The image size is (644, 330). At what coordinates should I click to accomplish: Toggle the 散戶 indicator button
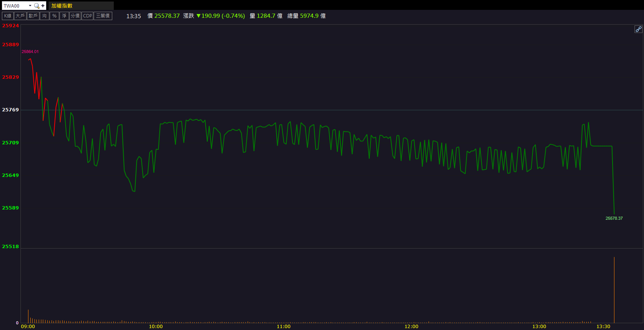tap(33, 16)
